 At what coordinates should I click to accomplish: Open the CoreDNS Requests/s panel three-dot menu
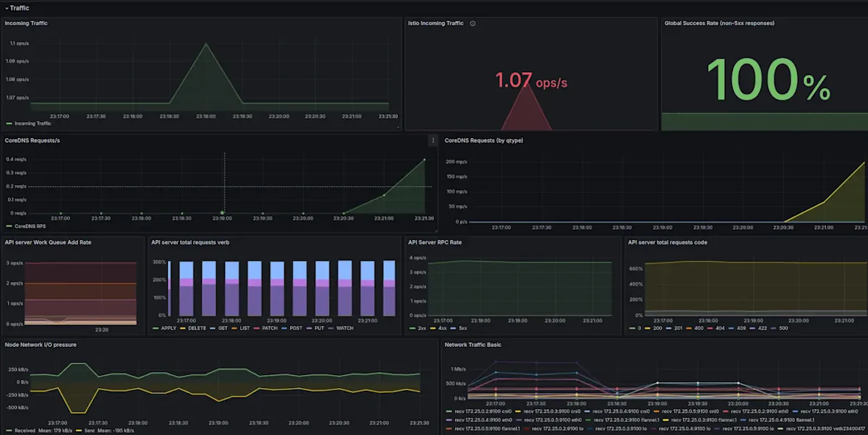click(x=433, y=140)
